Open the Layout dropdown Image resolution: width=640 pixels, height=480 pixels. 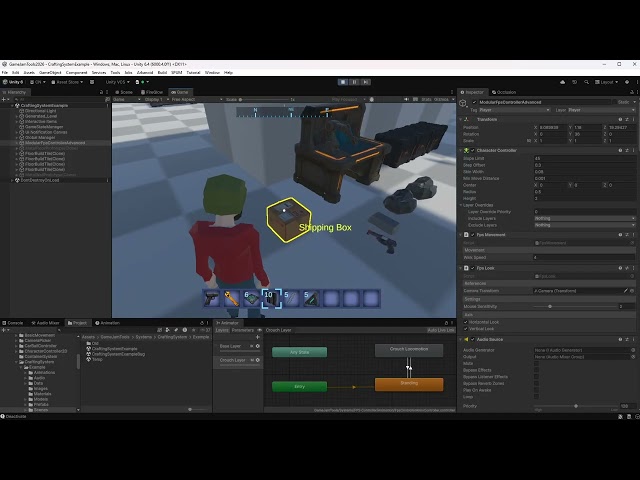[x=606, y=82]
